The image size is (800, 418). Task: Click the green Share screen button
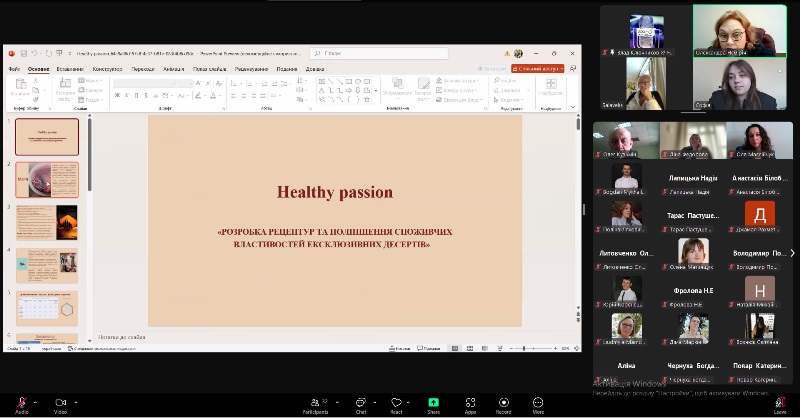[433, 403]
